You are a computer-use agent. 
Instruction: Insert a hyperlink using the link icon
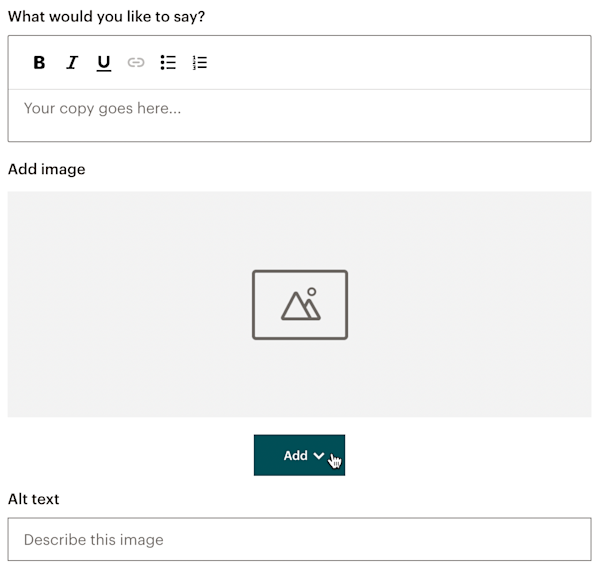click(x=136, y=62)
